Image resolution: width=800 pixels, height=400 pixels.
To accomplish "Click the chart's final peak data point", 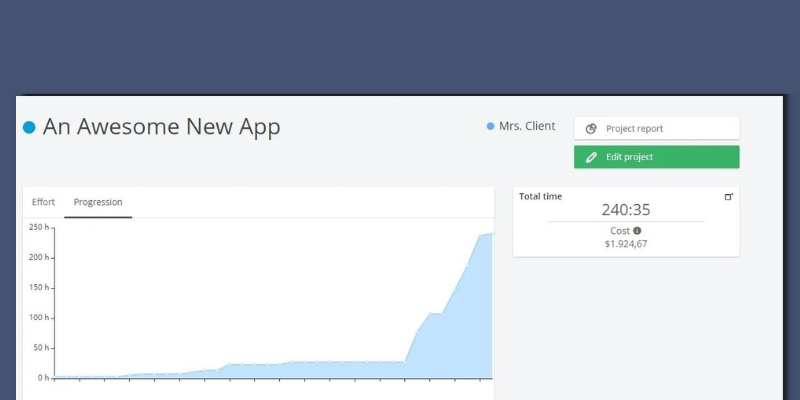I will point(492,233).
